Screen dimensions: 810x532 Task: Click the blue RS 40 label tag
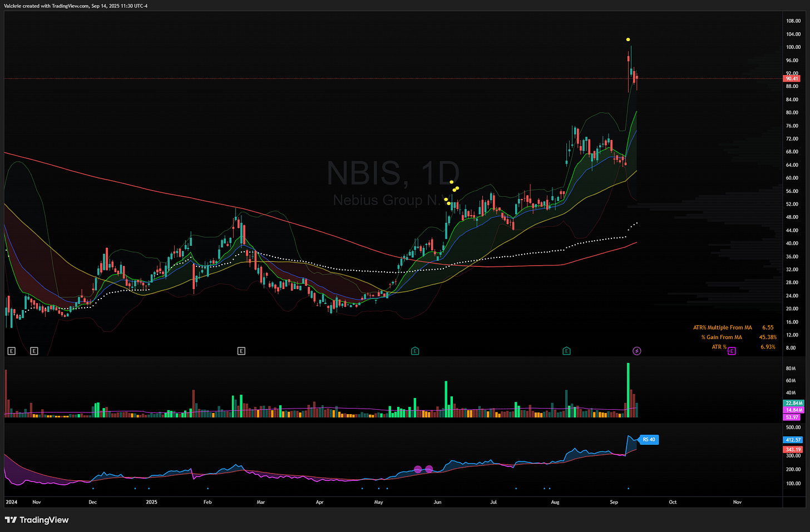click(649, 440)
